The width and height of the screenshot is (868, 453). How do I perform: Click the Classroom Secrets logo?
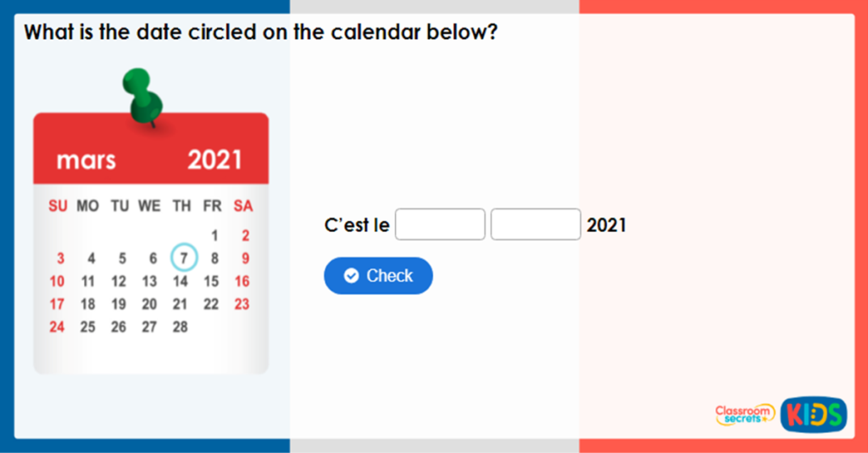click(x=744, y=414)
